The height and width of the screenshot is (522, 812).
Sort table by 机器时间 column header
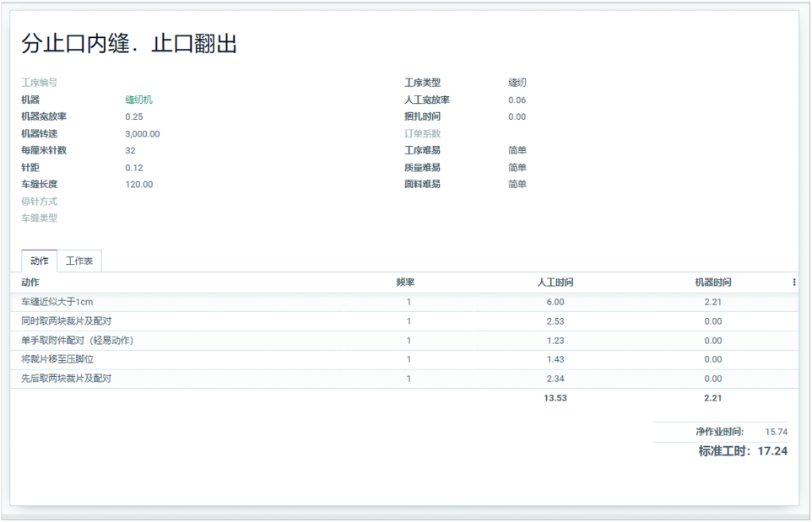click(712, 283)
